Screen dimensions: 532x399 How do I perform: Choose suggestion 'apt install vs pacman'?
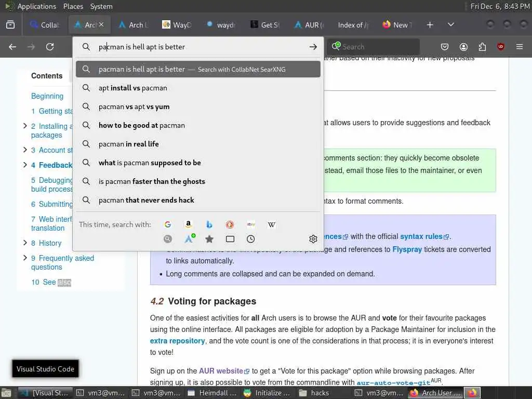[198, 88]
